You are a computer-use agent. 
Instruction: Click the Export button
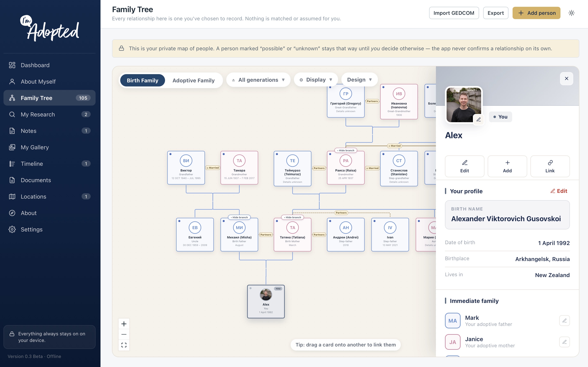[496, 13]
